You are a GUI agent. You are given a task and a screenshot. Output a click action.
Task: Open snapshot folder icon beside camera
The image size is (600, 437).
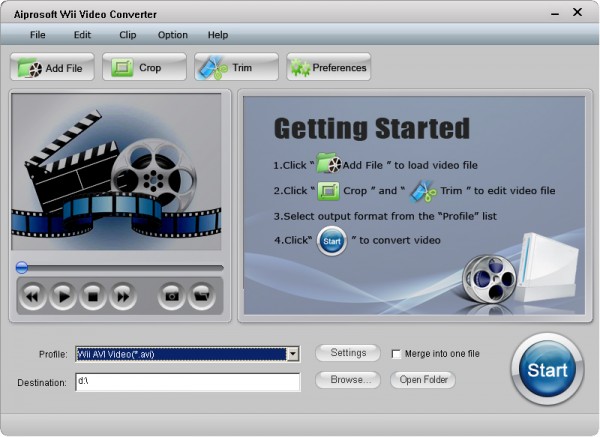201,295
